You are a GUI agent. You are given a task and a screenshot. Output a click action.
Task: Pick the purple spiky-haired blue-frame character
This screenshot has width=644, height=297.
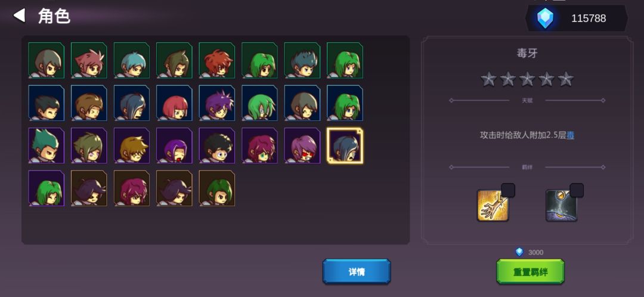[x=217, y=103]
